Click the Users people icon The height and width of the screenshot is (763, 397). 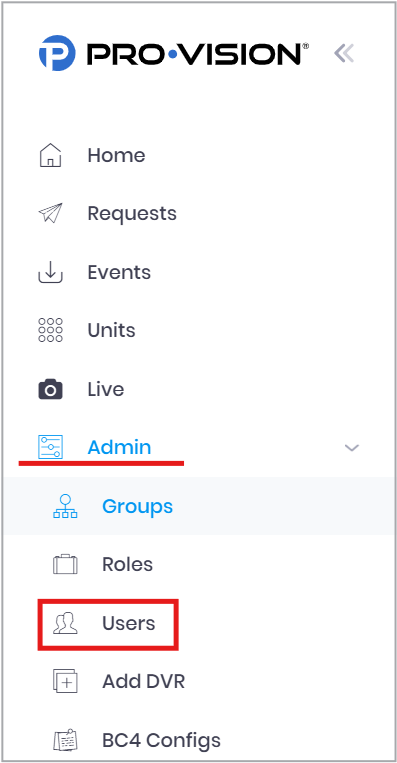[65, 623]
